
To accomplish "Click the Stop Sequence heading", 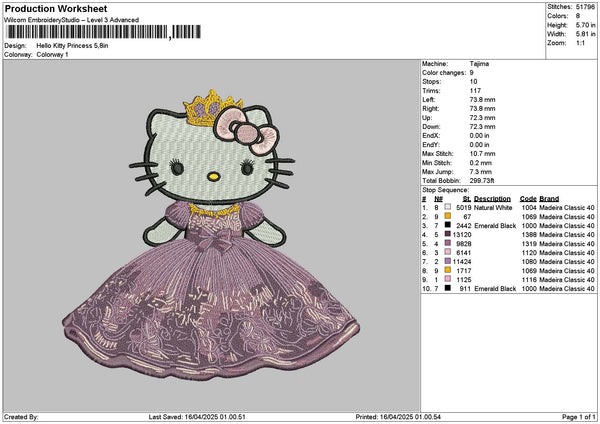I will tap(445, 190).
